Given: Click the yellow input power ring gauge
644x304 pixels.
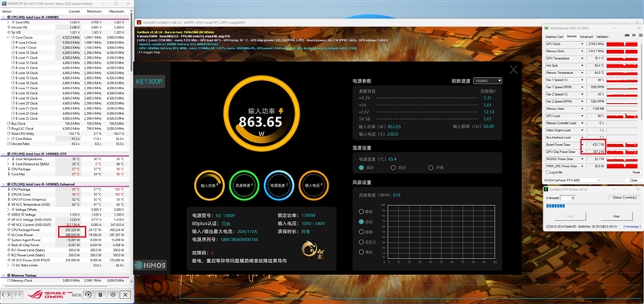Looking at the screenshot, I should 262,113.
